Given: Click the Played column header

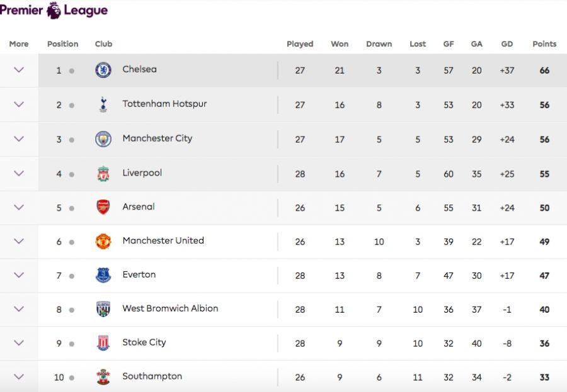Looking at the screenshot, I should click(x=300, y=44).
